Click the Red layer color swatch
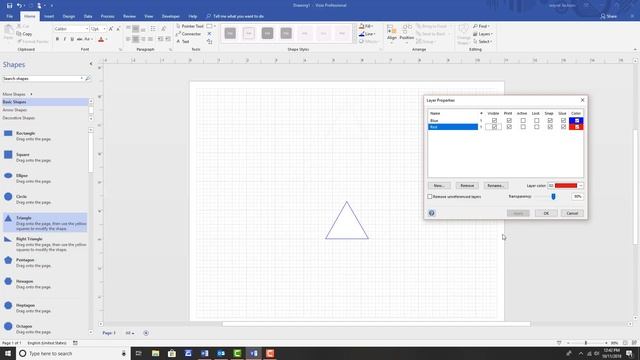The height and width of the screenshot is (360, 640). (576, 127)
